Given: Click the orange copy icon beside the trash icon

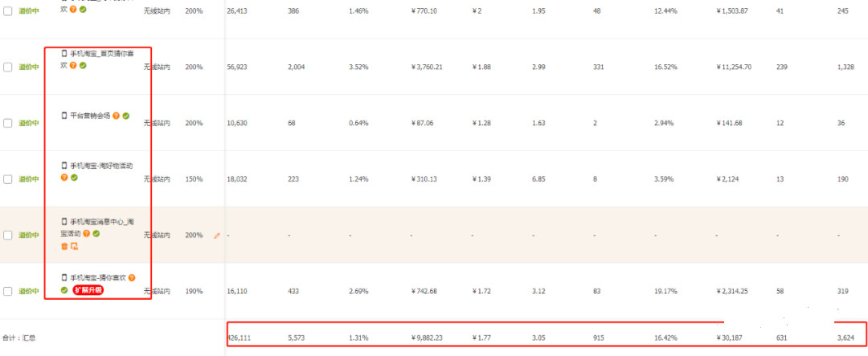Looking at the screenshot, I should [x=74, y=246].
